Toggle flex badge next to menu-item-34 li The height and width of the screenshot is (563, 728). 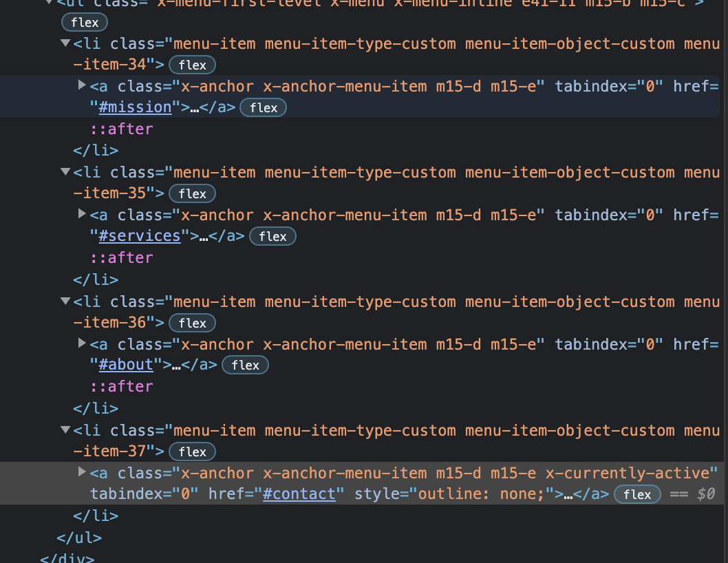[x=192, y=65]
